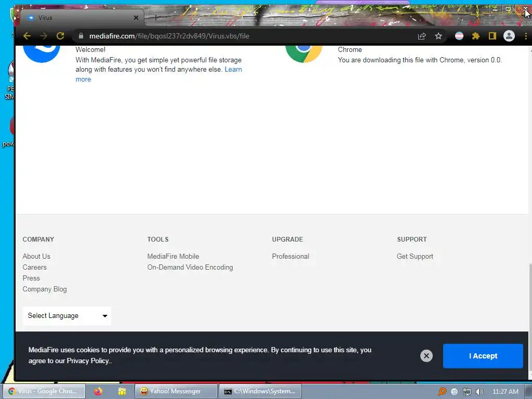This screenshot has width=532, height=399.
Task: Toggle Chrome side panel icon
Action: tap(493, 36)
